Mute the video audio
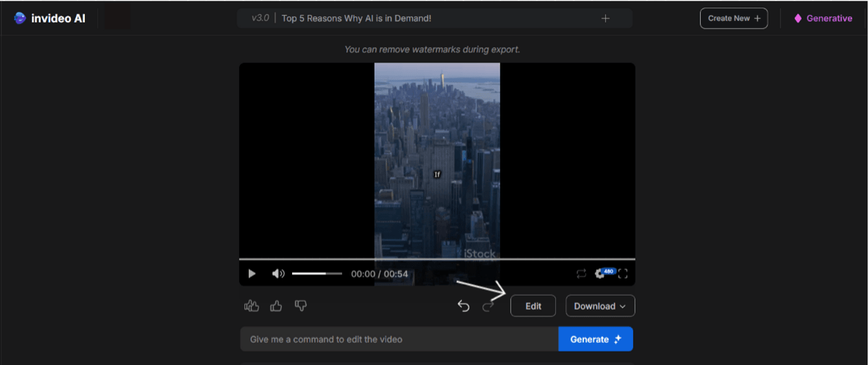Viewport: 868px width, 365px height. [x=278, y=273]
